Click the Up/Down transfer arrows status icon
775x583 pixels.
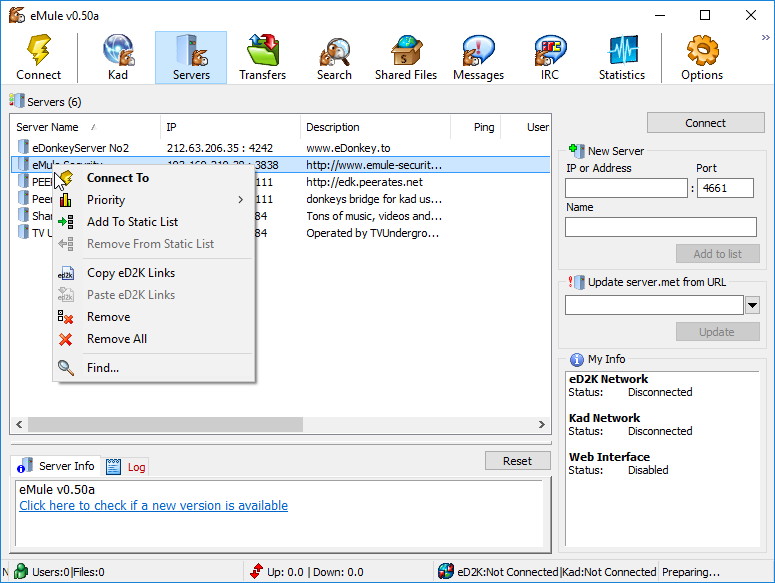pyautogui.click(x=256, y=571)
